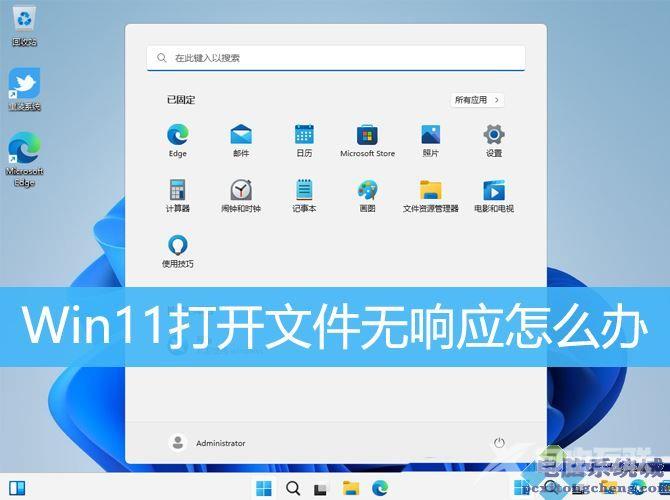Launch the 画图 paint app
Screen dimensions: 670x500
(367, 196)
